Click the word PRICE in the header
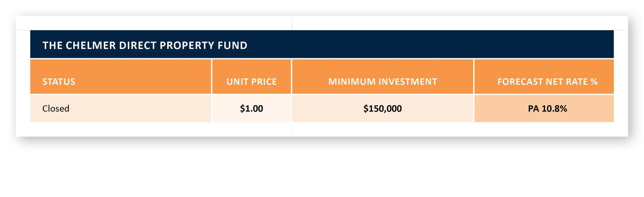644x197 pixels. point(264,82)
